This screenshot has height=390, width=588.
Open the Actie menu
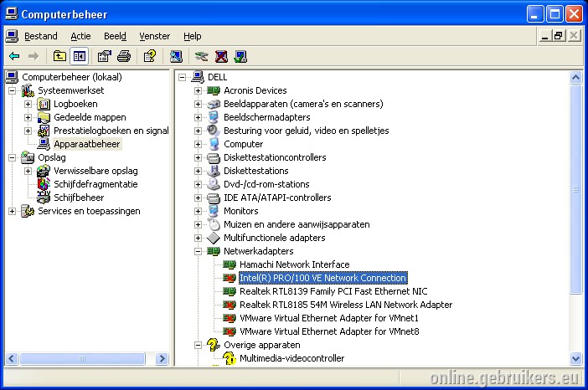80,36
